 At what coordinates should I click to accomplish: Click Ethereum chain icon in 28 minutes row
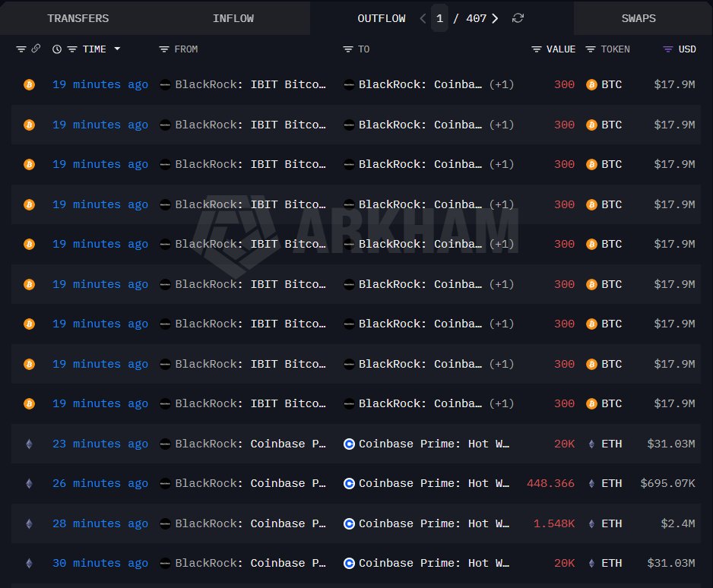tap(29, 524)
